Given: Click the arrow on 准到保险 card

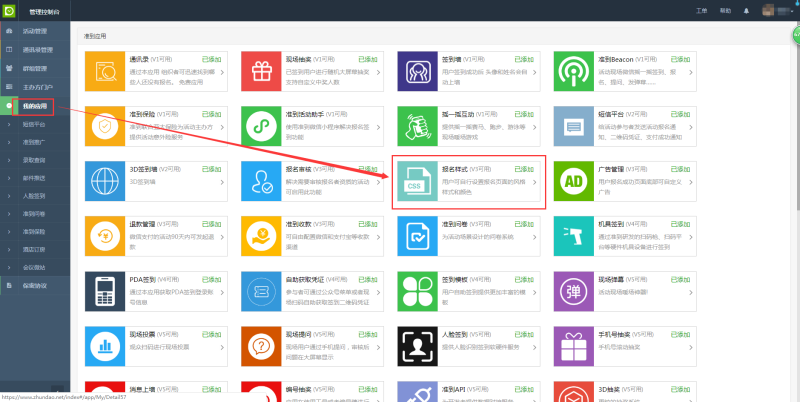Looking at the screenshot, I should click(223, 129).
